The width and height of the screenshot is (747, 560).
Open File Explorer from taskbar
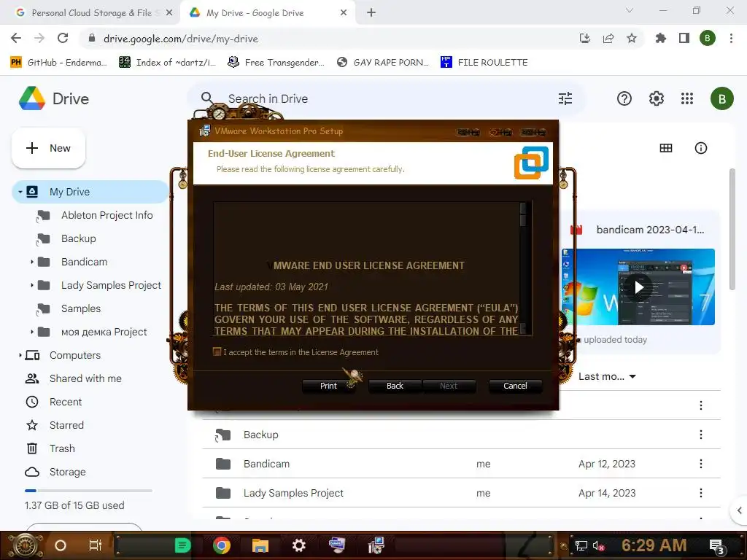click(260, 545)
